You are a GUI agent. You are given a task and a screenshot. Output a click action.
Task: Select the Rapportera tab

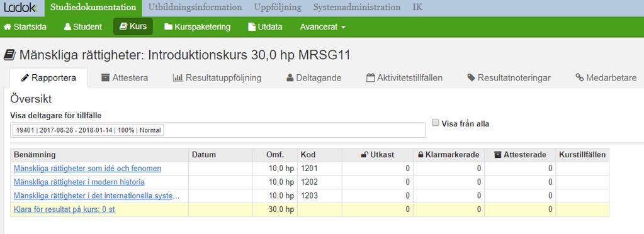click(49, 77)
